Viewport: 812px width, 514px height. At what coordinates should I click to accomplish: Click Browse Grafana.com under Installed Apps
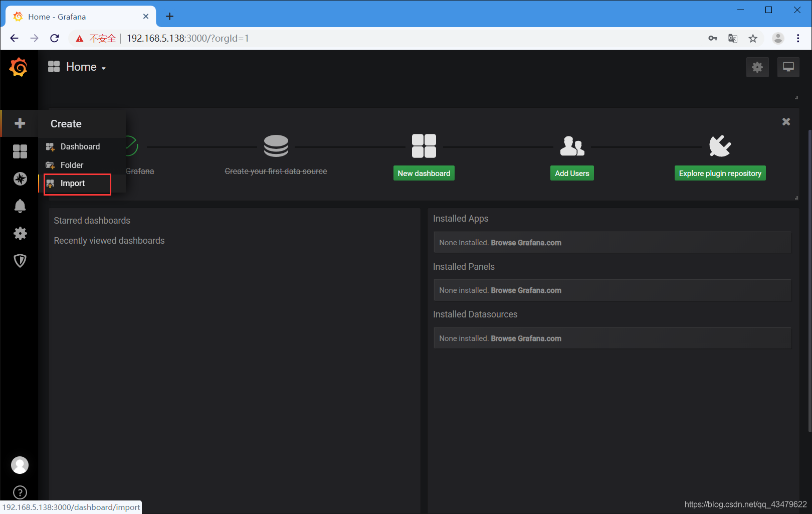pos(526,243)
